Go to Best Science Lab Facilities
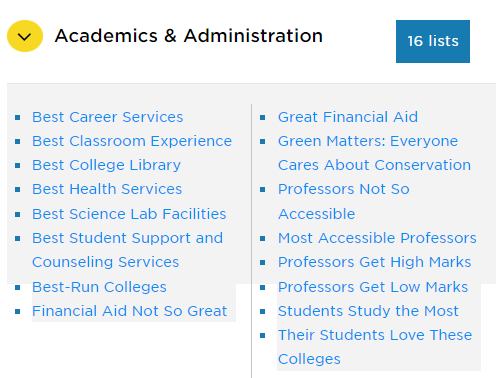 [x=129, y=214]
